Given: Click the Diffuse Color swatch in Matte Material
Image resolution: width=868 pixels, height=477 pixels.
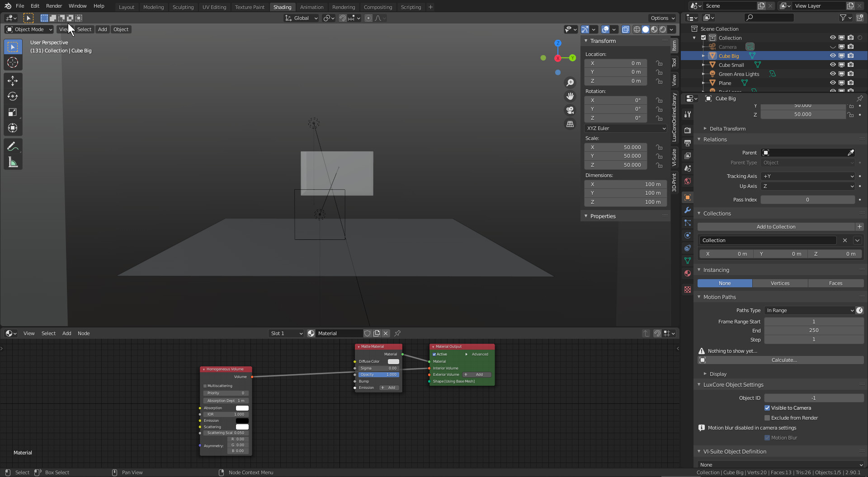Looking at the screenshot, I should click(393, 361).
